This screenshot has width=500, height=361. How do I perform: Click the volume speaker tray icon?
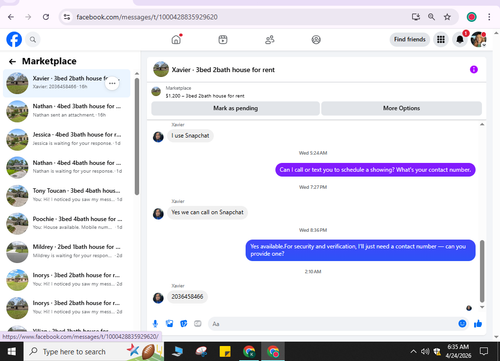(x=425, y=351)
